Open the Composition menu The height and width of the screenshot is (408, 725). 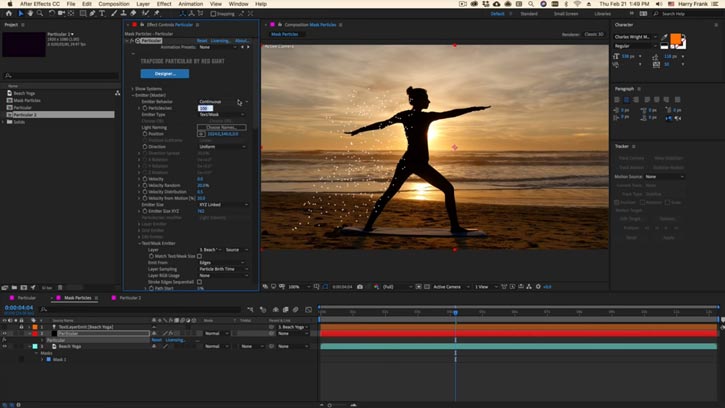tap(114, 4)
